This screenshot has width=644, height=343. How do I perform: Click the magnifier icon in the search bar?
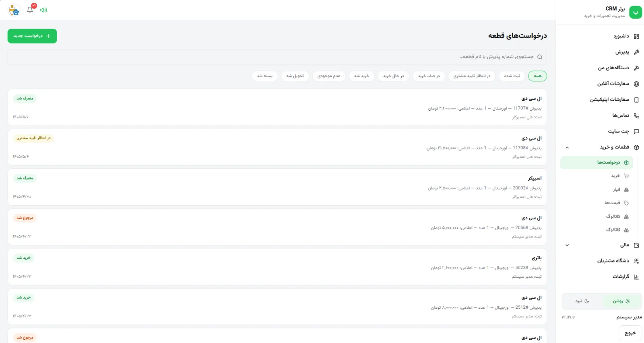[x=540, y=57]
